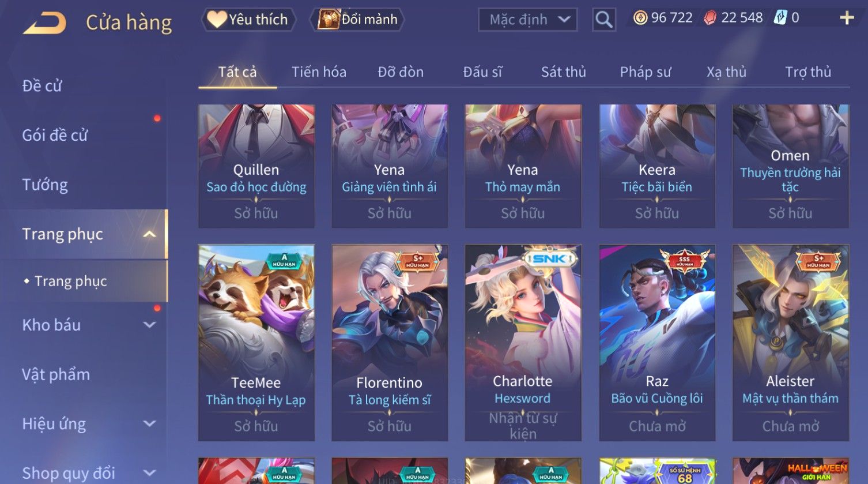This screenshot has width=868, height=484.
Task: Click the blue voucher ticket icon
Action: coord(780,18)
